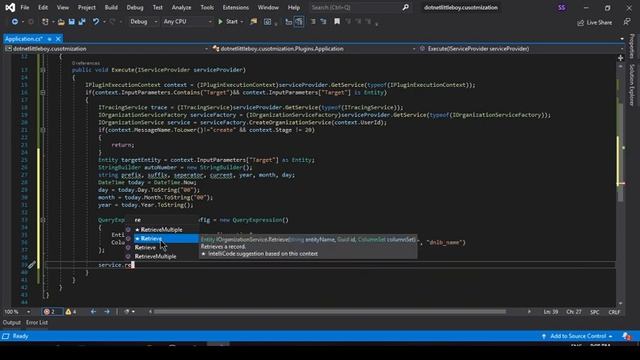This screenshot has width=640, height=360.
Task: Click the previous issue left arrow
Action: (x=93, y=312)
